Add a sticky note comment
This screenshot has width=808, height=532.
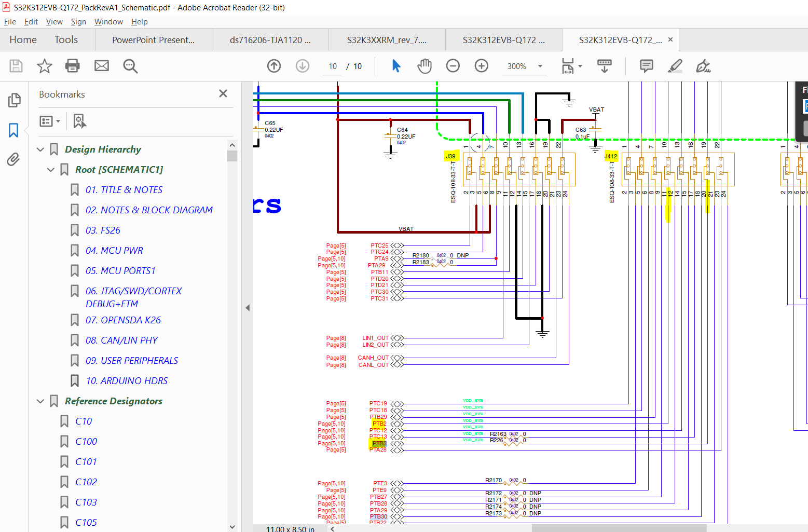pos(646,66)
